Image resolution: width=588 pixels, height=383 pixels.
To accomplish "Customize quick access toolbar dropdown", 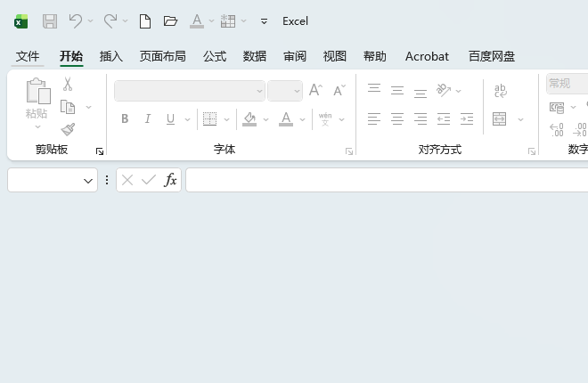I will pos(264,21).
